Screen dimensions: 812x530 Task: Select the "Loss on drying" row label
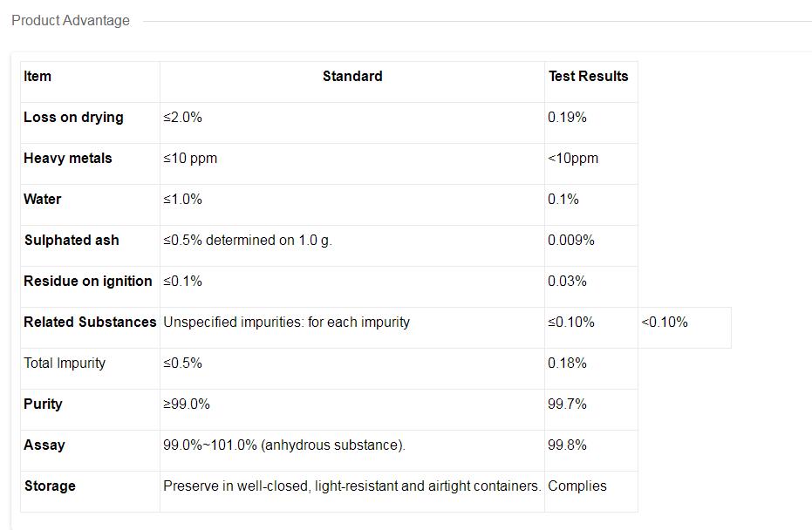(73, 117)
